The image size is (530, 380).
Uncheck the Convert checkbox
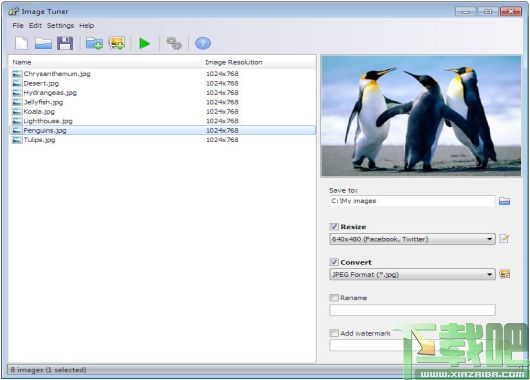[334, 262]
